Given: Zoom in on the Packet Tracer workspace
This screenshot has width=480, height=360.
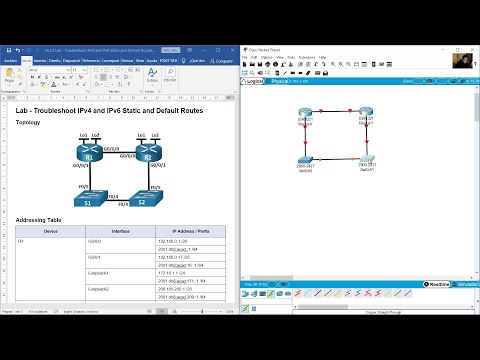Looking at the screenshot, I should tap(333, 64).
